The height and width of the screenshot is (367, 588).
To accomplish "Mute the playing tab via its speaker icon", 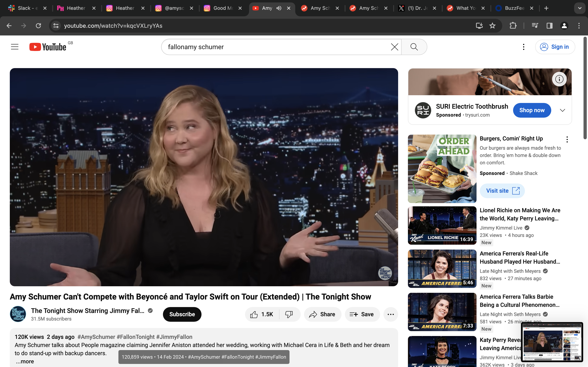I will tap(279, 8).
